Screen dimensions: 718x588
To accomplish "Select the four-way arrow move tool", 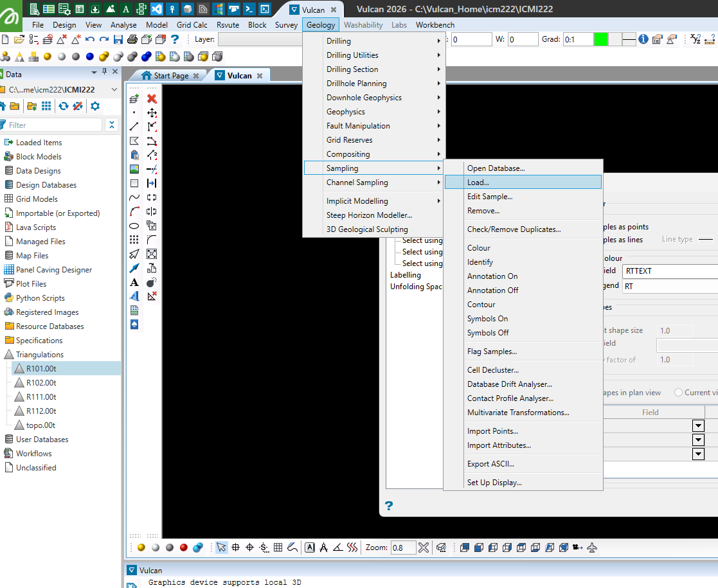I will pos(152,112).
